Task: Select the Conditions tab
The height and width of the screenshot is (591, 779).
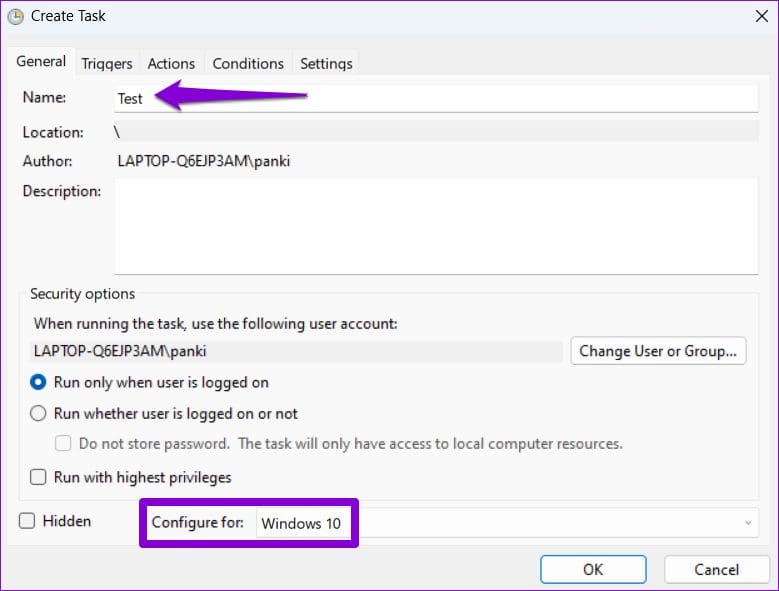Action: (248, 63)
